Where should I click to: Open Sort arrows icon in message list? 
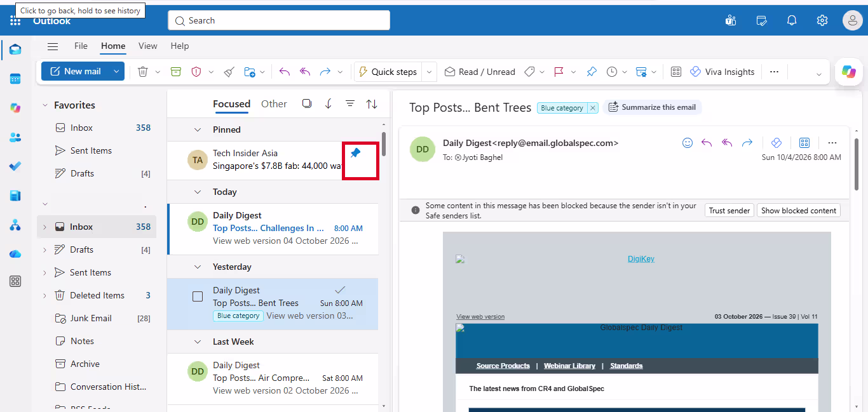372,103
